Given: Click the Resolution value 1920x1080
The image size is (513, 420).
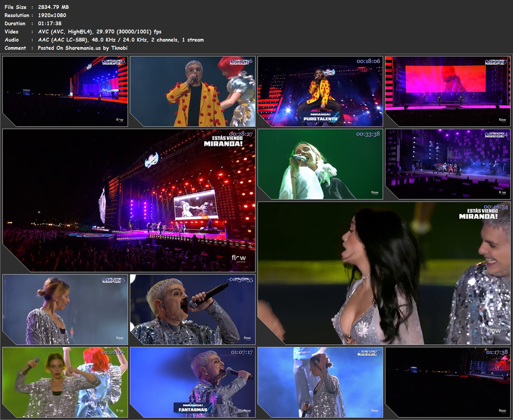Looking at the screenshot, I should pyautogui.click(x=52, y=15).
